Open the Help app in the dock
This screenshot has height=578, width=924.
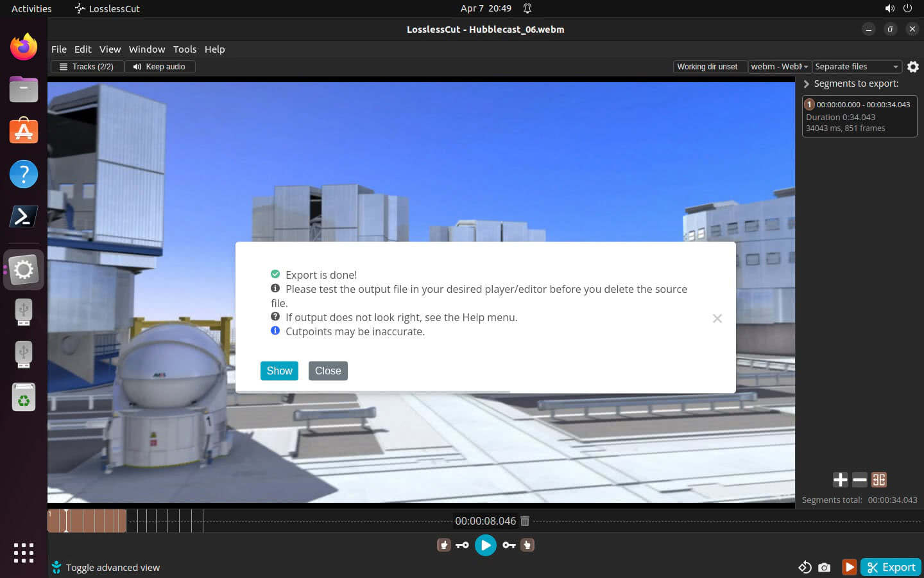[x=24, y=174]
